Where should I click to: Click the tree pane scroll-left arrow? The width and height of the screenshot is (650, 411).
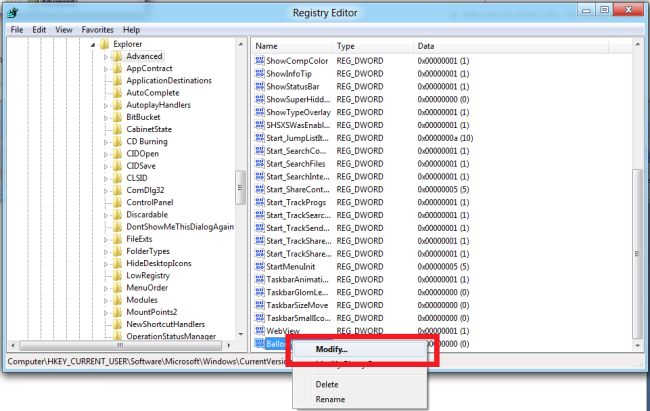coord(12,345)
